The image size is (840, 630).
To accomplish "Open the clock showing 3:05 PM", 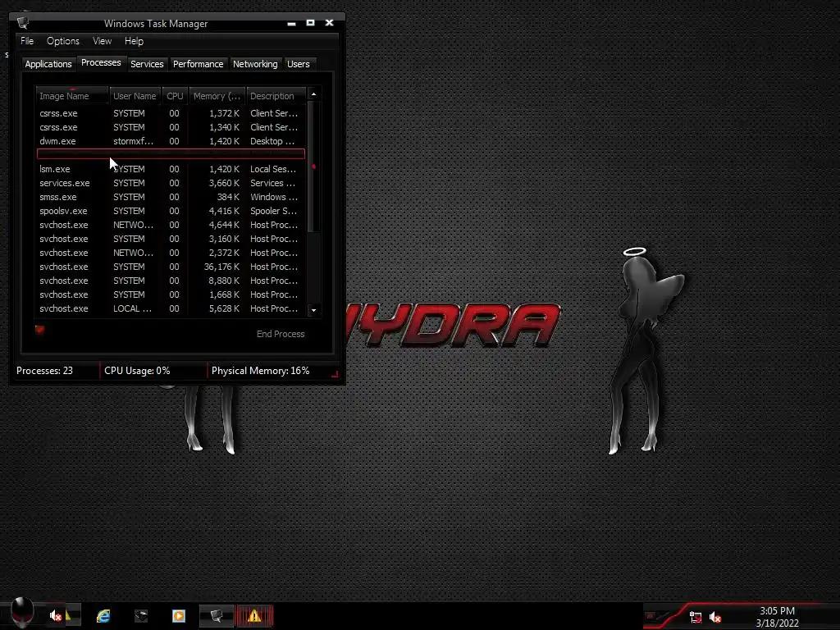I will [778, 617].
